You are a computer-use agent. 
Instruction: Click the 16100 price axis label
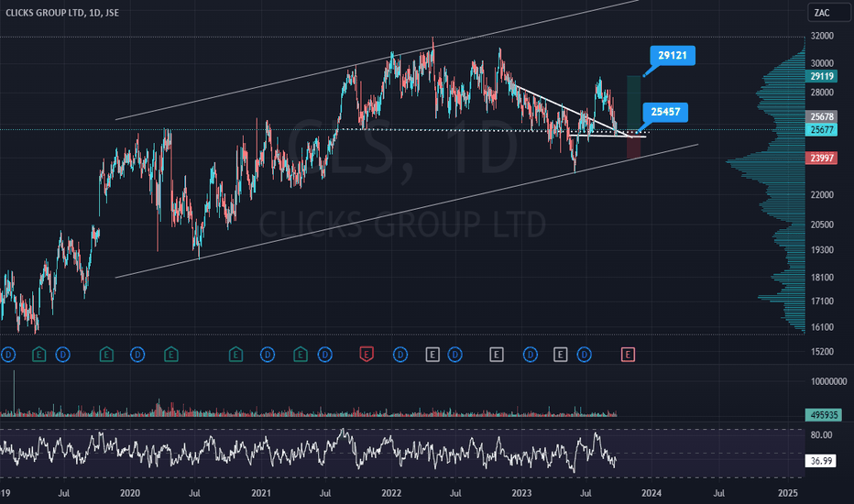(x=822, y=327)
